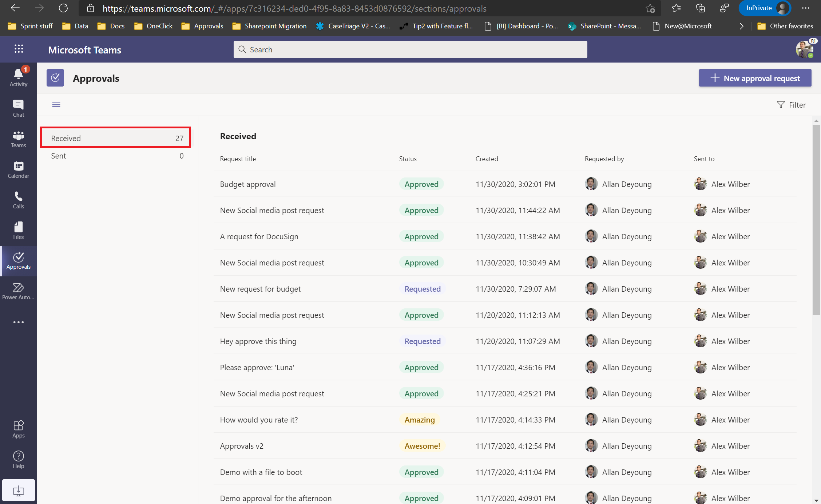Expand more options with ellipsis
The height and width of the screenshot is (504, 821).
(18, 322)
